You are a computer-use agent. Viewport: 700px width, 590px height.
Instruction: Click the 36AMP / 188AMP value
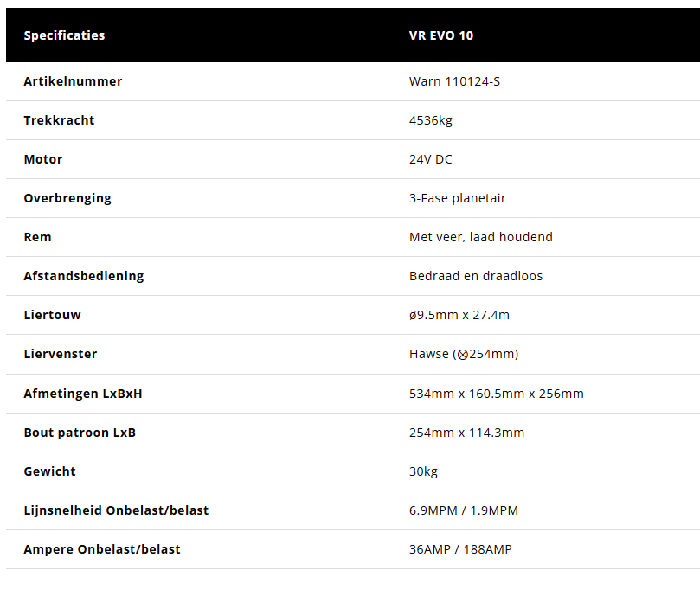[x=460, y=549]
